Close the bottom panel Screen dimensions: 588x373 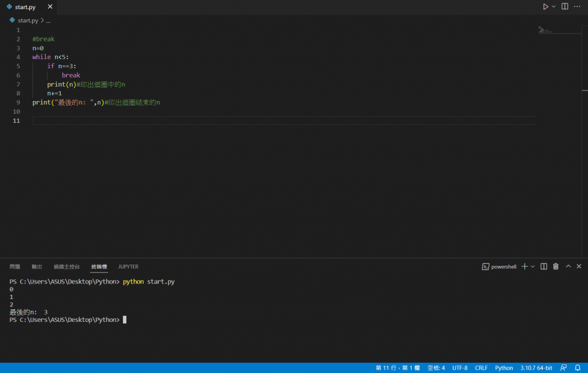pos(579,266)
